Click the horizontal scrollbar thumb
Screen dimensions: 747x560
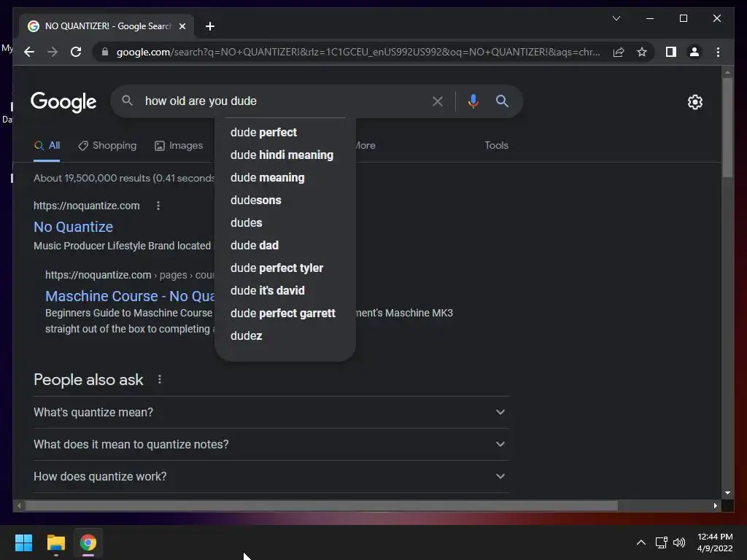tap(322, 506)
